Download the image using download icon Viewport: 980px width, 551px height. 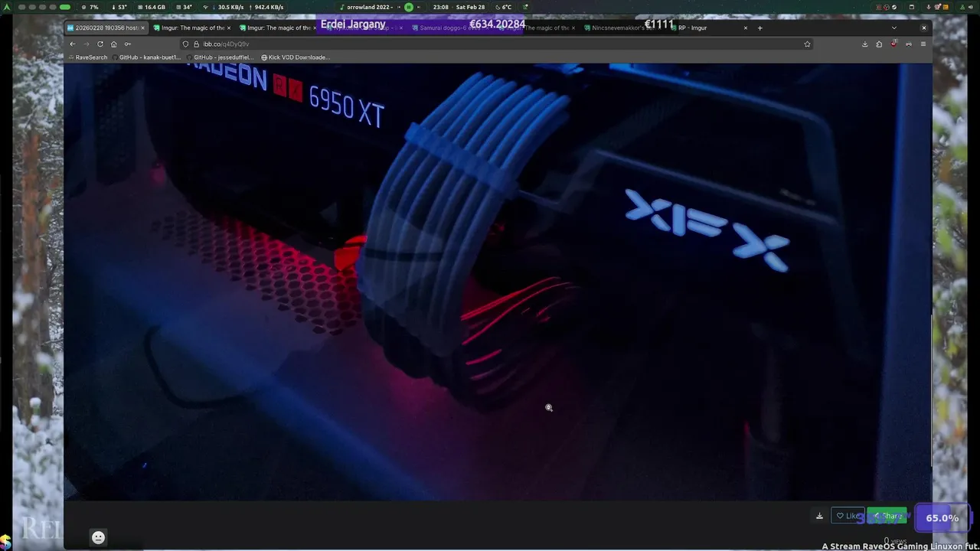(819, 516)
